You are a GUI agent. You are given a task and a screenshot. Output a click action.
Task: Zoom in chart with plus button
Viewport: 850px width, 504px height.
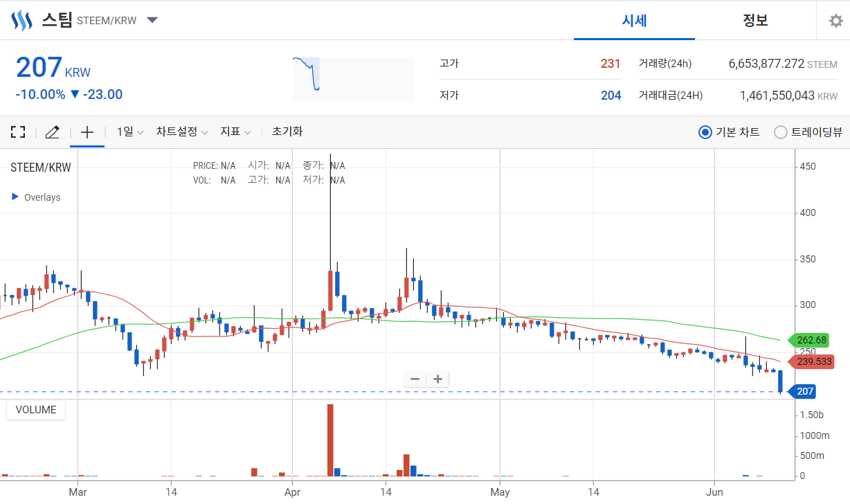click(x=438, y=379)
